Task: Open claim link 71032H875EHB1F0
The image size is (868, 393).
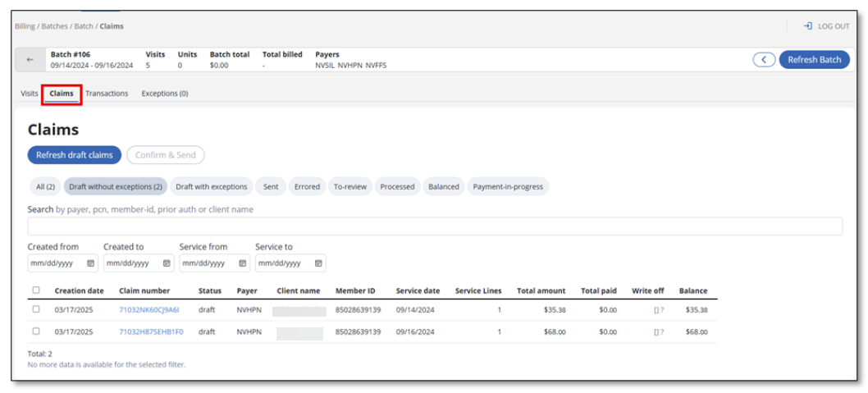Action: coord(151,332)
